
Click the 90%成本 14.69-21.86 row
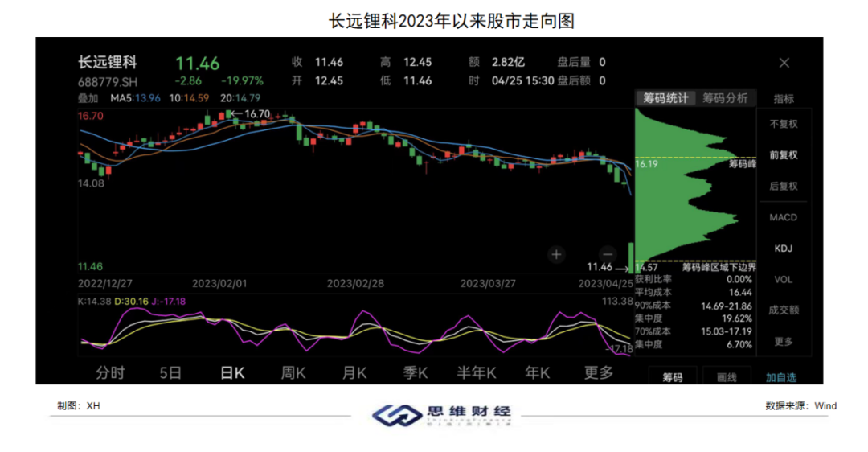(x=693, y=306)
